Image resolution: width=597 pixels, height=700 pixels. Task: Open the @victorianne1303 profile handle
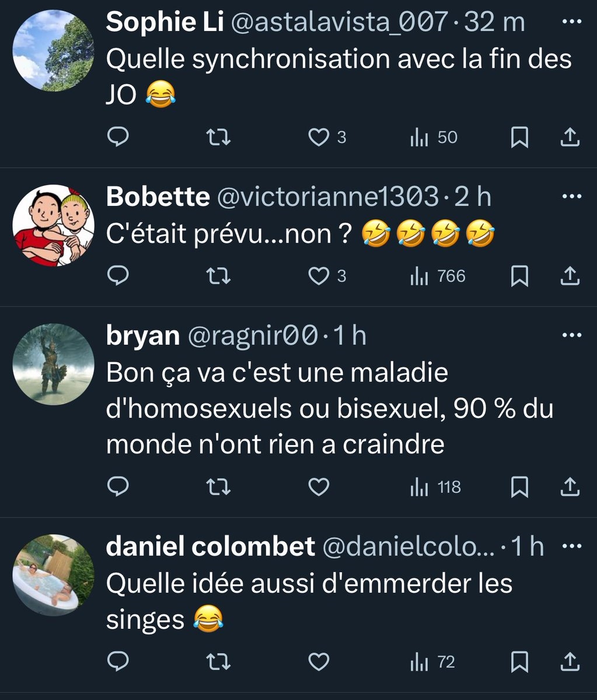(327, 198)
